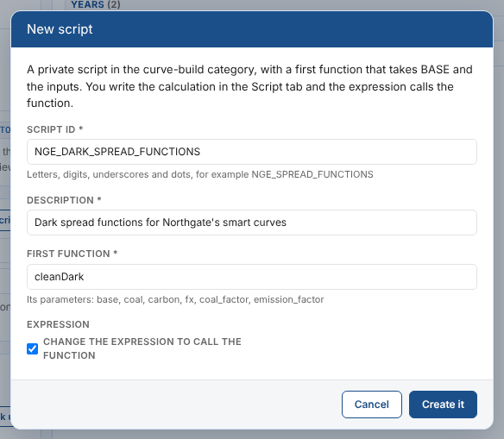
Task: Click the 'Its parameters' hint text
Action: click(175, 299)
